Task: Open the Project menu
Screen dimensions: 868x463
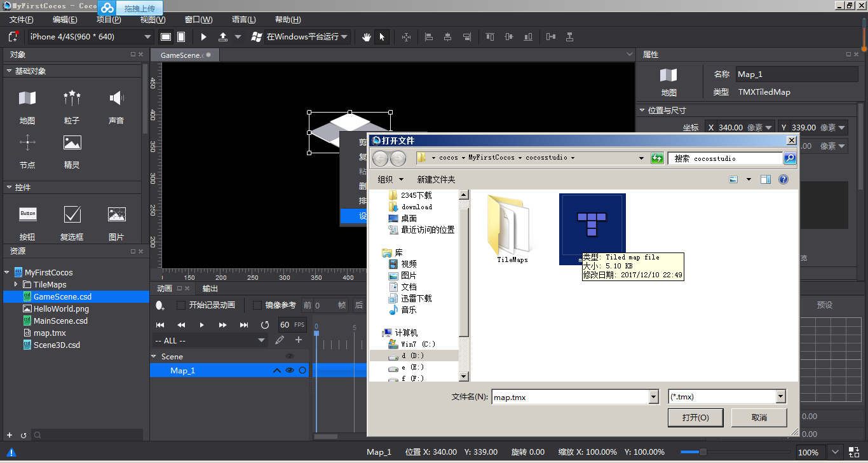Action: pos(109,20)
